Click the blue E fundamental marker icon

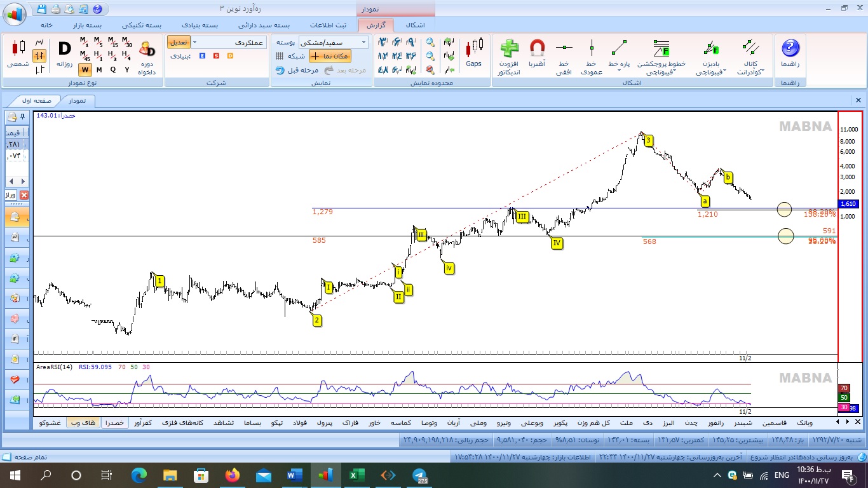202,56
